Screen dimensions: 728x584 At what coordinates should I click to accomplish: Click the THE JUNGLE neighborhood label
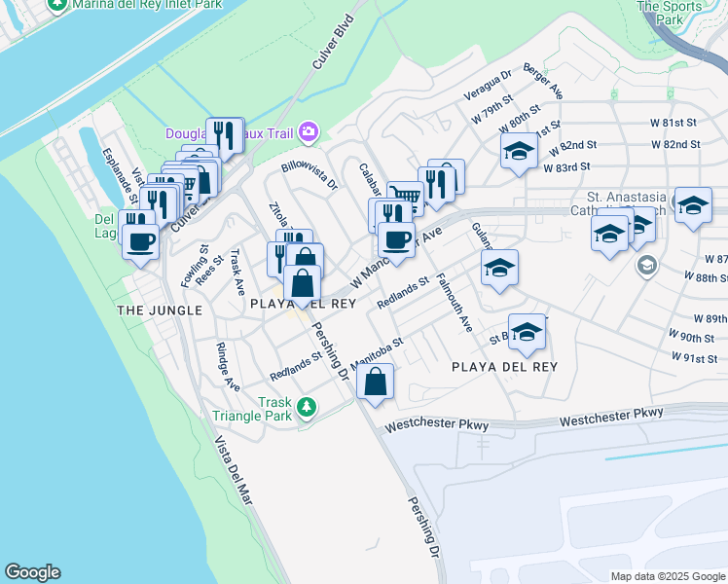point(160,310)
